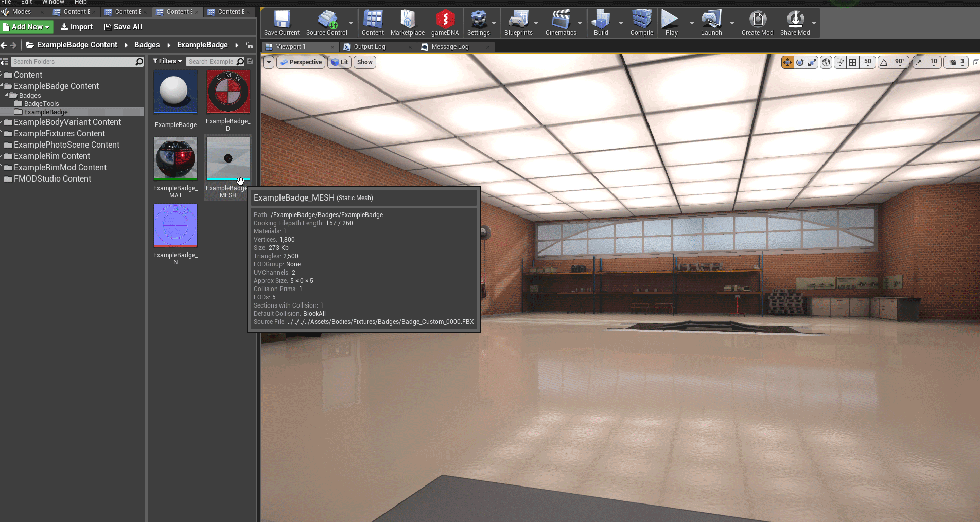Expand the ExampleBodyVariant Content folder
The height and width of the screenshot is (522, 980).
[x=2, y=122]
